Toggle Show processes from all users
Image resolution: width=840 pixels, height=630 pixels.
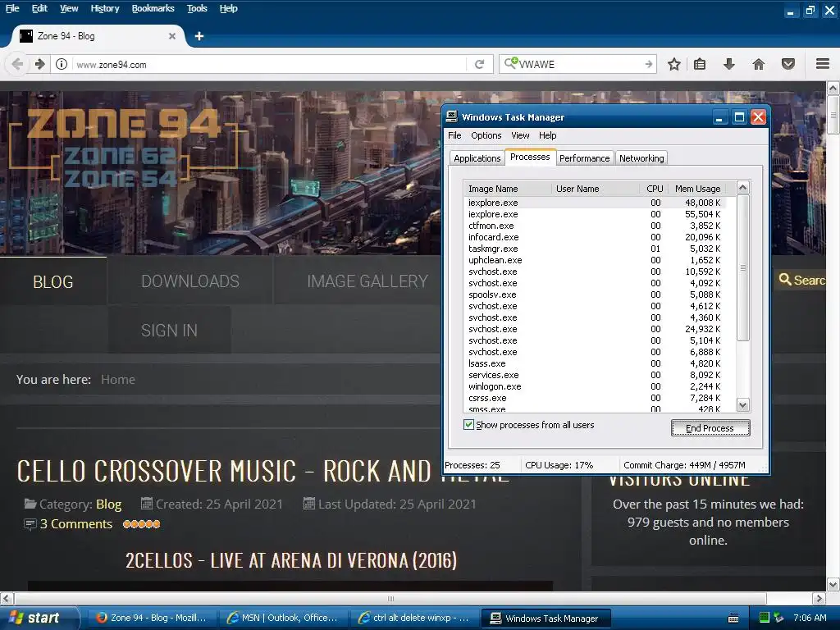tap(468, 425)
